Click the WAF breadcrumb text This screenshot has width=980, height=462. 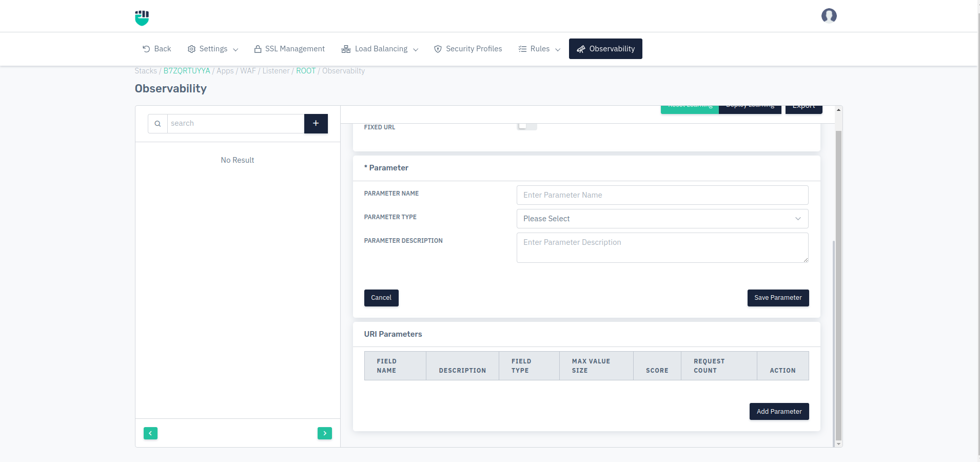point(248,71)
